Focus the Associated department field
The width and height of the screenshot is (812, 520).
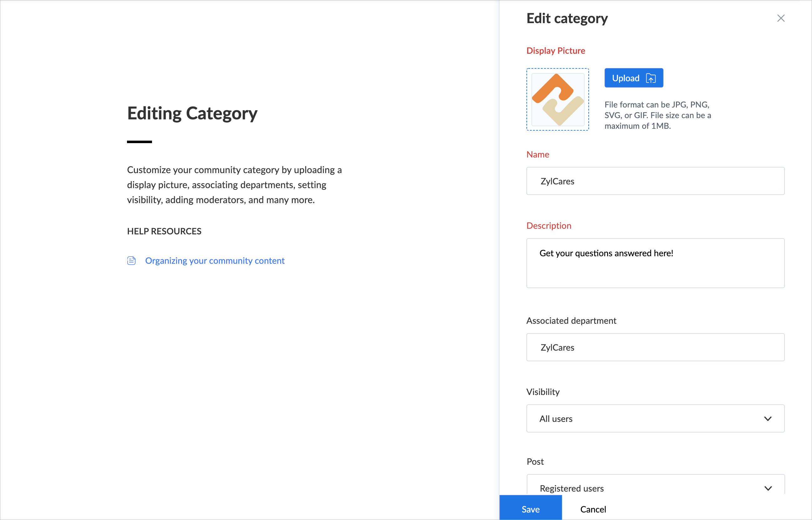[x=655, y=347]
